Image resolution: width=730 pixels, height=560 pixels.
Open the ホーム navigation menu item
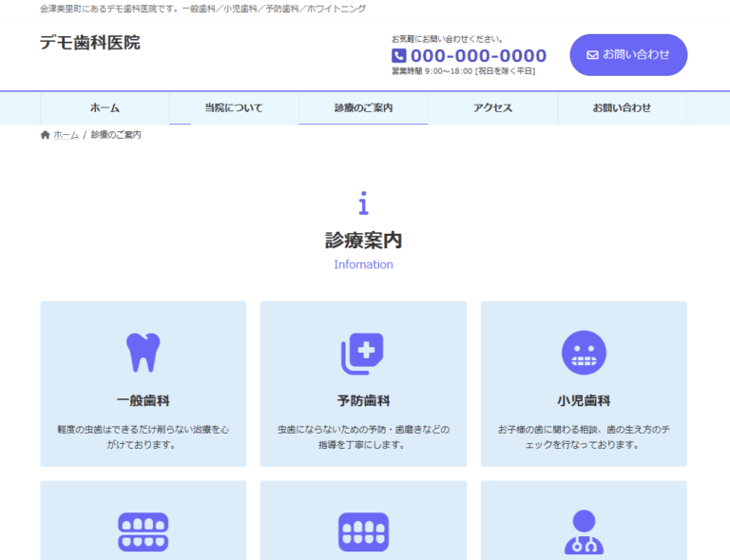click(x=105, y=108)
